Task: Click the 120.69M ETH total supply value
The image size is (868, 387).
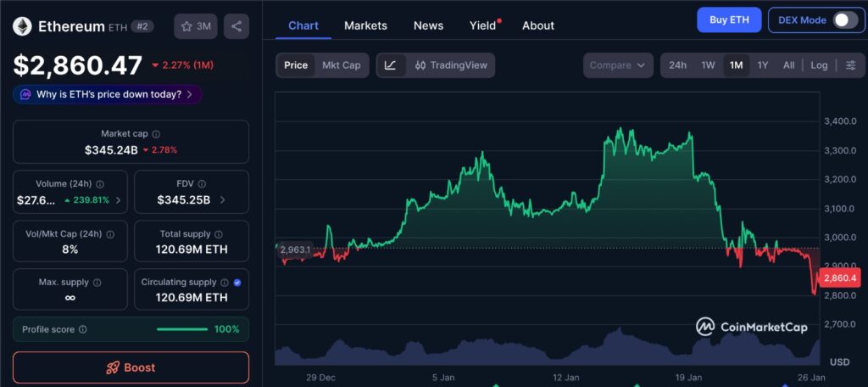Action: [192, 250]
